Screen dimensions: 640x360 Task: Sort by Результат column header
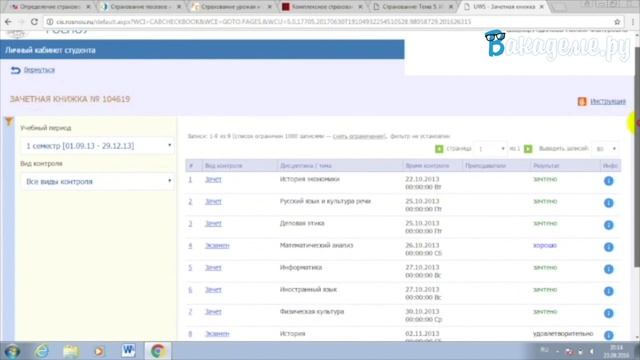pyautogui.click(x=546, y=166)
